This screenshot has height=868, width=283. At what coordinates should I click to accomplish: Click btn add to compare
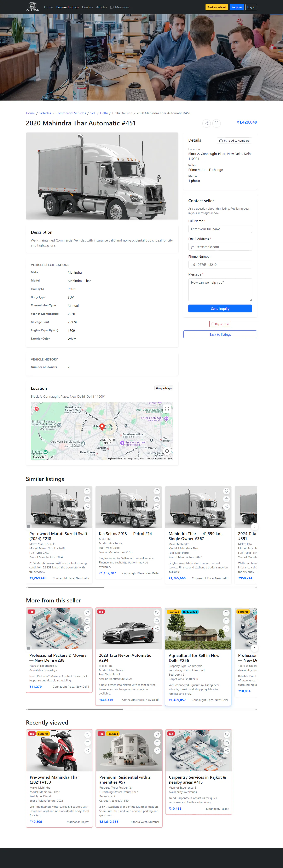point(234,141)
